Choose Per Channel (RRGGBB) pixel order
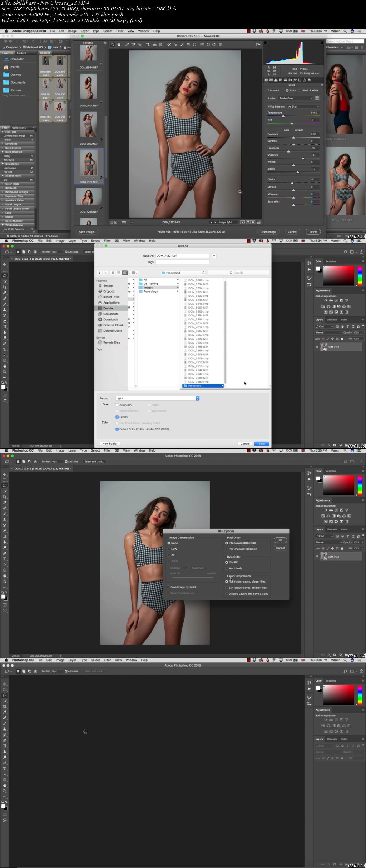This screenshot has width=366, height=868. 227,549
